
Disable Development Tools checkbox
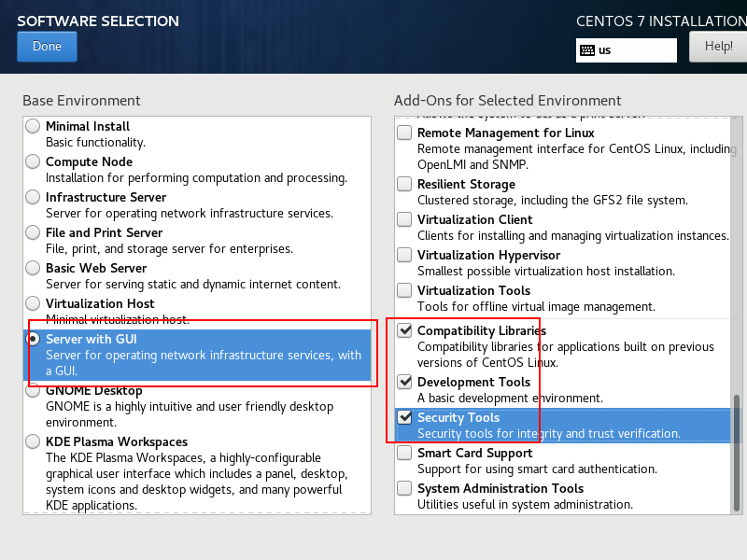[x=404, y=382]
